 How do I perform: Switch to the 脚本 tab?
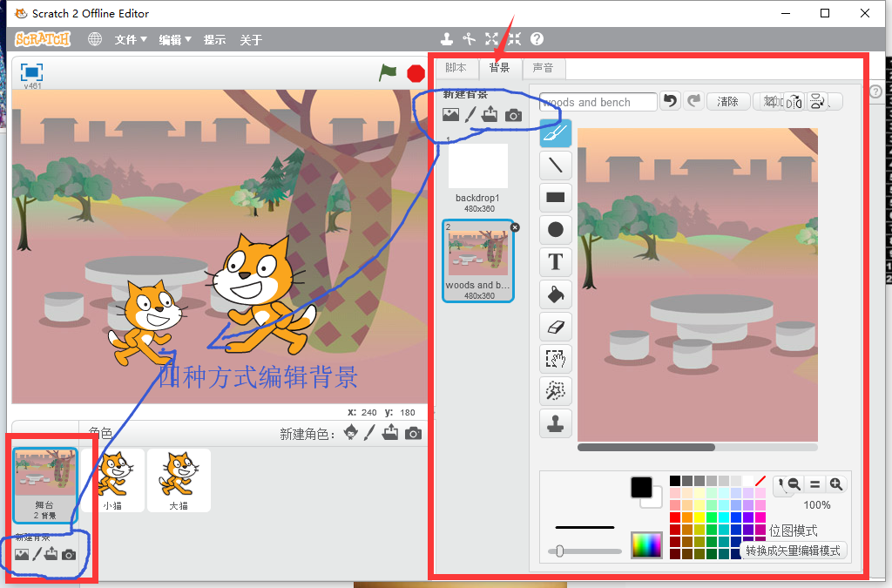456,68
